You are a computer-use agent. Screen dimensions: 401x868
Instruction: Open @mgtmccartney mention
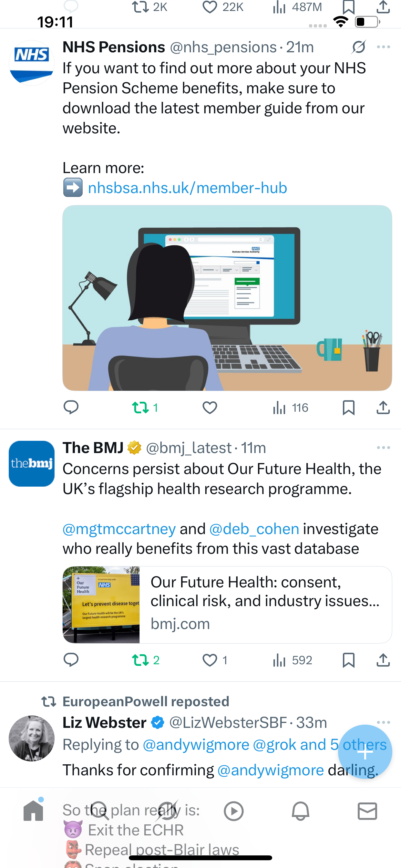tap(119, 529)
